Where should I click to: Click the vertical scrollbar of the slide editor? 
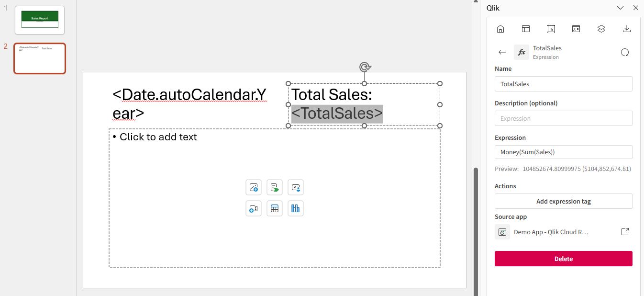(475, 230)
